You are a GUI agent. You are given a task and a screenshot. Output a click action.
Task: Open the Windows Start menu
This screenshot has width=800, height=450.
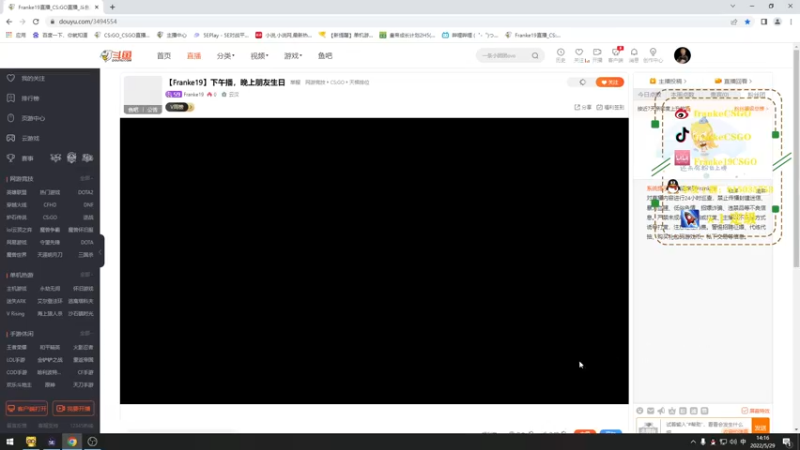10,442
